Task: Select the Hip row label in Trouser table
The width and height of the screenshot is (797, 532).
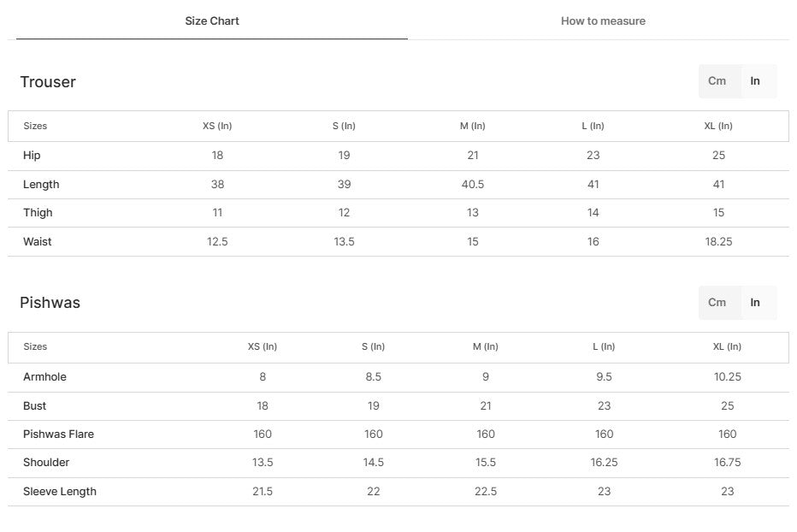Action: pyautogui.click(x=32, y=156)
